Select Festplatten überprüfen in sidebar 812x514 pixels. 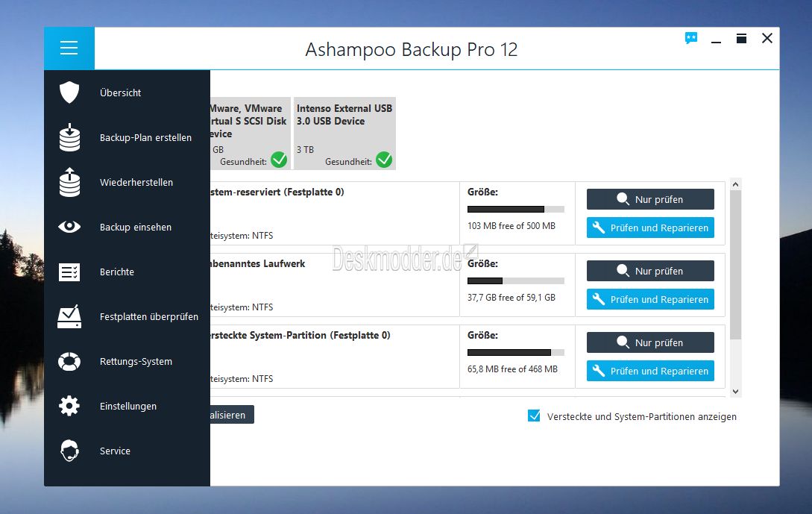click(148, 316)
